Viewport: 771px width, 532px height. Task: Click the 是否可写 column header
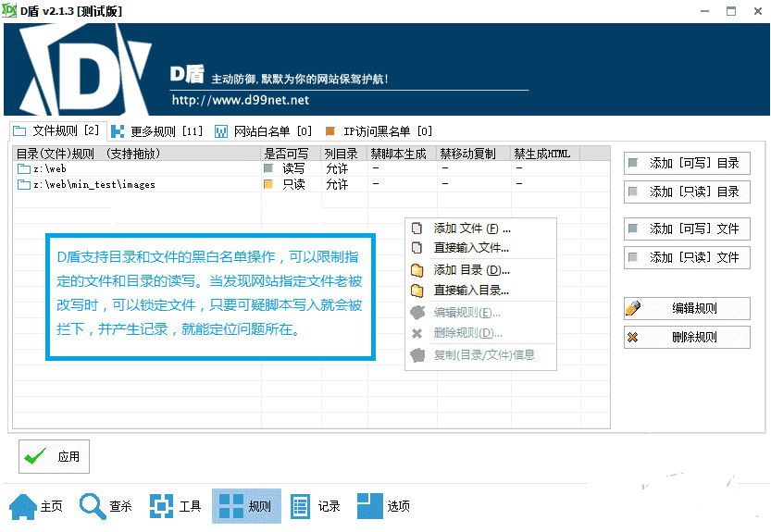pos(287,154)
